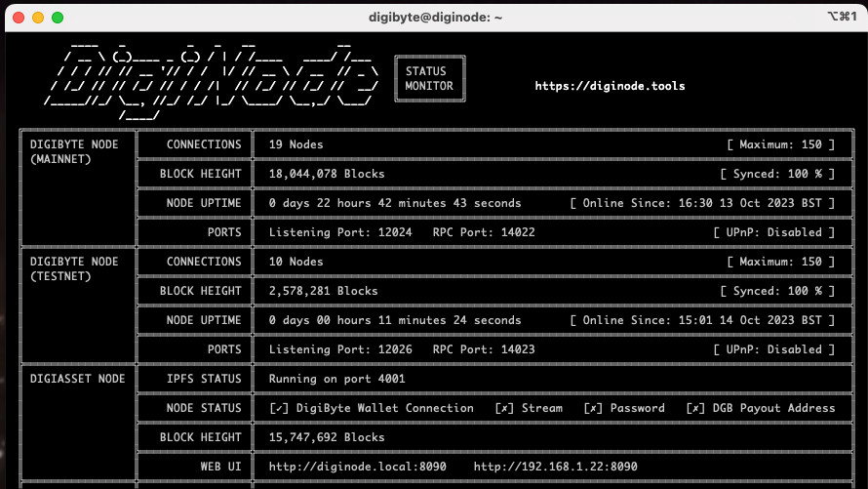Select the DIGIASSET NODE section label
868x489 pixels.
[x=77, y=379]
